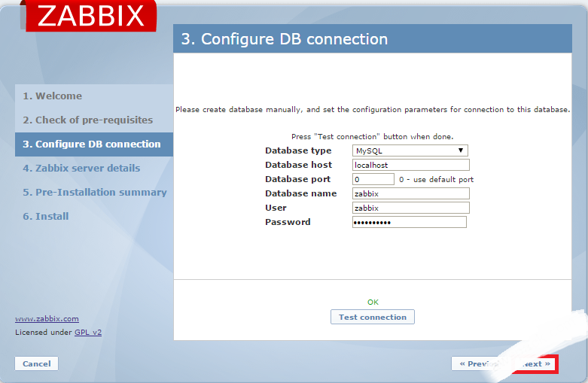Screen dimensions: 588x383
Task: Select step 4. Zabbix server details
Action: coord(94,169)
